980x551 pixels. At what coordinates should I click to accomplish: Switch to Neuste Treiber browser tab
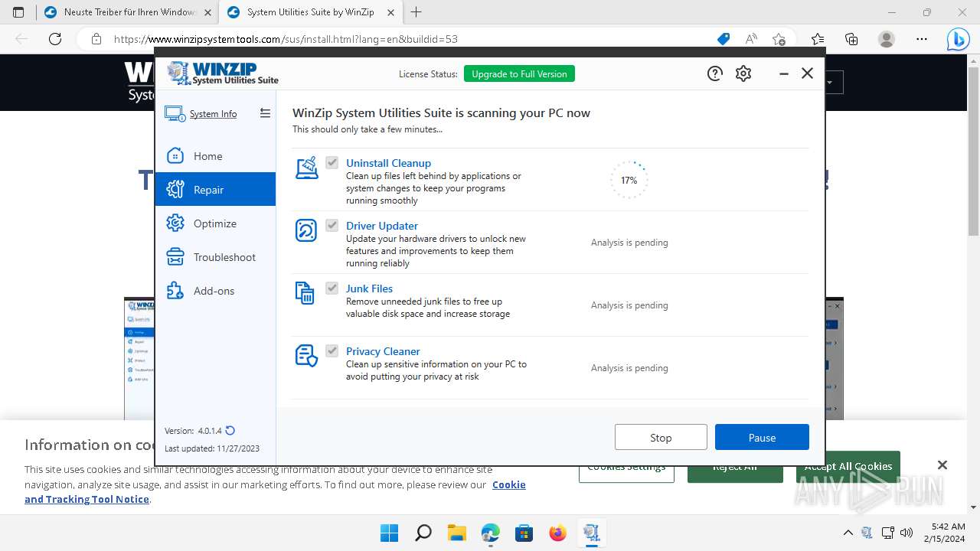coord(127,12)
